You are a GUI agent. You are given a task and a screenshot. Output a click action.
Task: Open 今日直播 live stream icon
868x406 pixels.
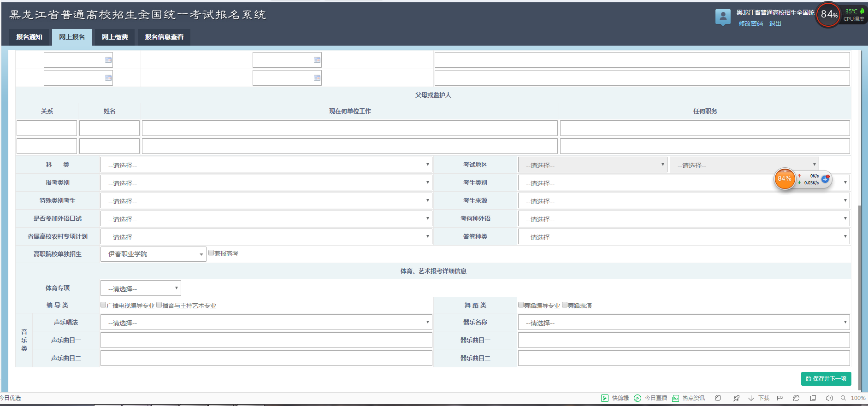tap(650, 398)
